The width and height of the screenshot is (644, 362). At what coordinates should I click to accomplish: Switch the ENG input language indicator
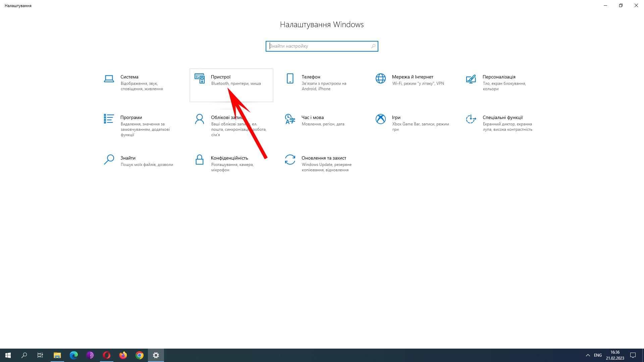click(598, 355)
